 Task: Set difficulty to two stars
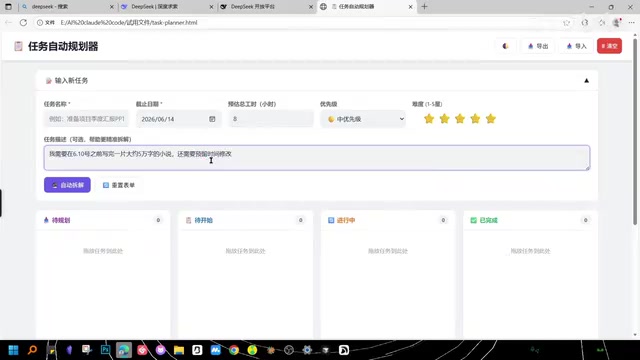pyautogui.click(x=444, y=119)
